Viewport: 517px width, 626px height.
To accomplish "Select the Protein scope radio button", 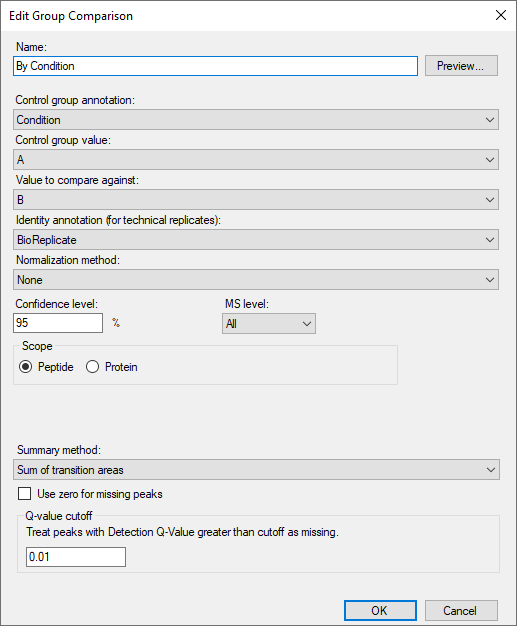I will coord(92,366).
